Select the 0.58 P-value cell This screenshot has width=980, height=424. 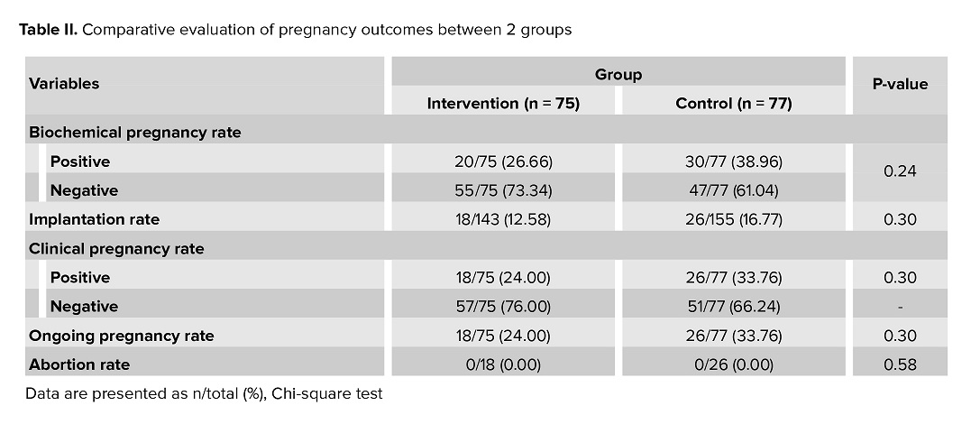[899, 364]
